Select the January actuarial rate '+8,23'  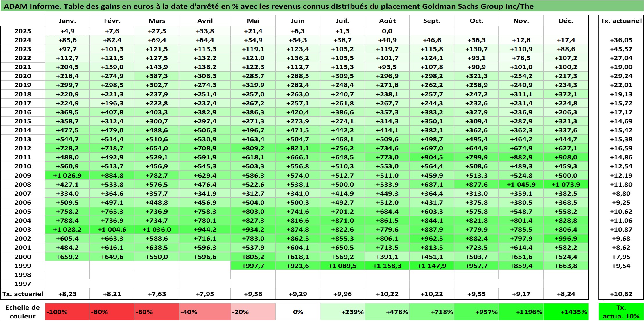[67, 294]
